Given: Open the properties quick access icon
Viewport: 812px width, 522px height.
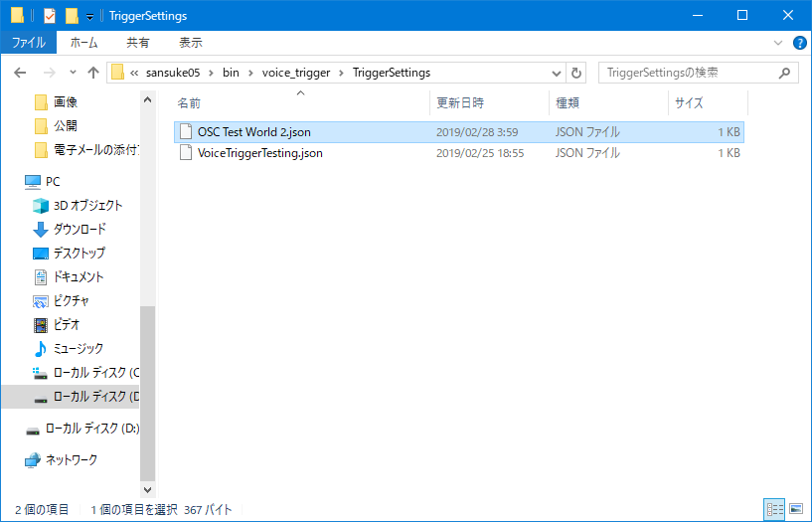Looking at the screenshot, I should coord(49,16).
